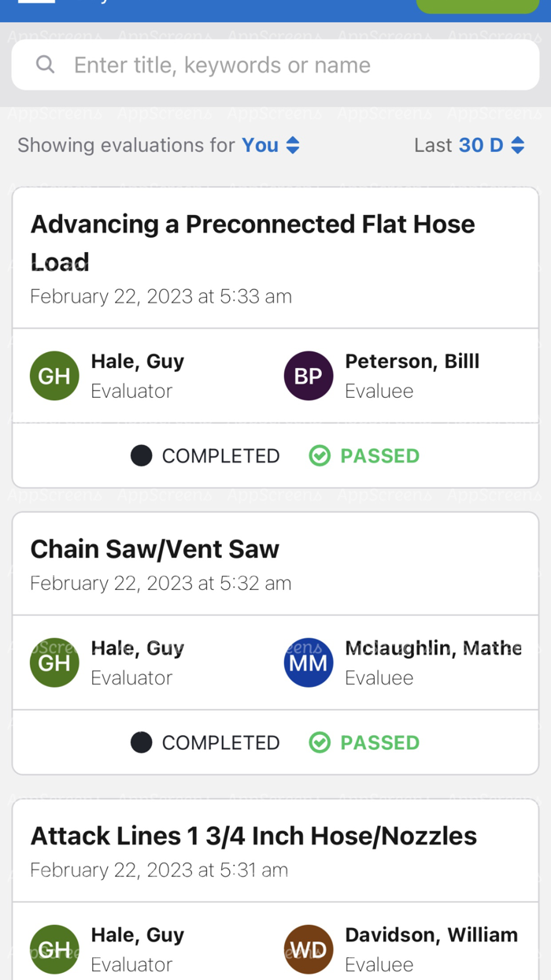Viewport: 551px width, 980px height.
Task: Tap the GH avatar in Chain Saw/Vent Saw card
Action: pos(54,663)
